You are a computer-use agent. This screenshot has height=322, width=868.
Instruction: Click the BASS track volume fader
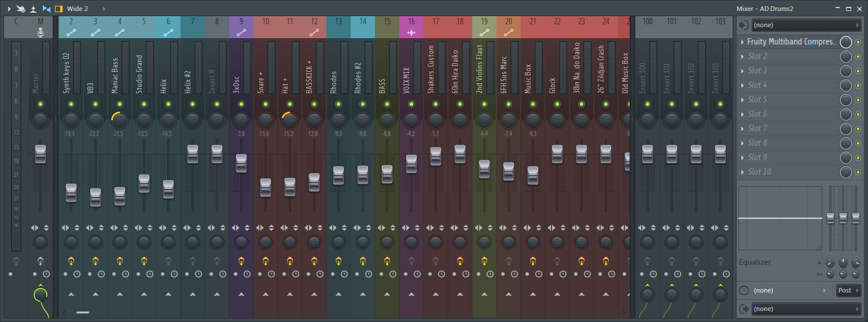[387, 175]
